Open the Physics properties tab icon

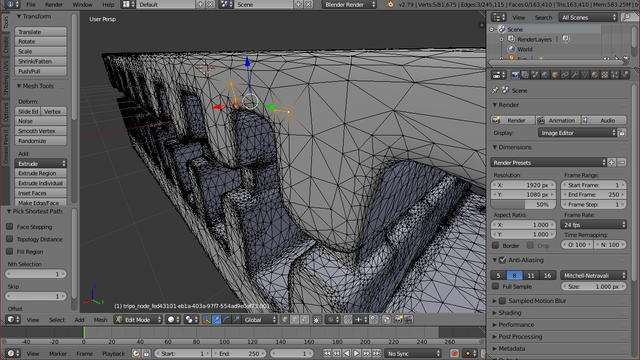(x=625, y=75)
